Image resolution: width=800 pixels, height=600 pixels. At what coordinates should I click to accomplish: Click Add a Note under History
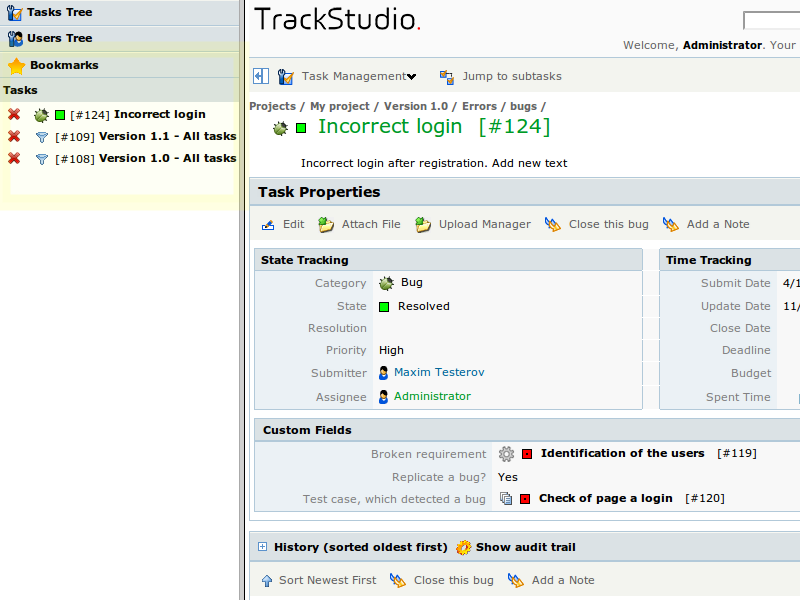click(x=563, y=581)
